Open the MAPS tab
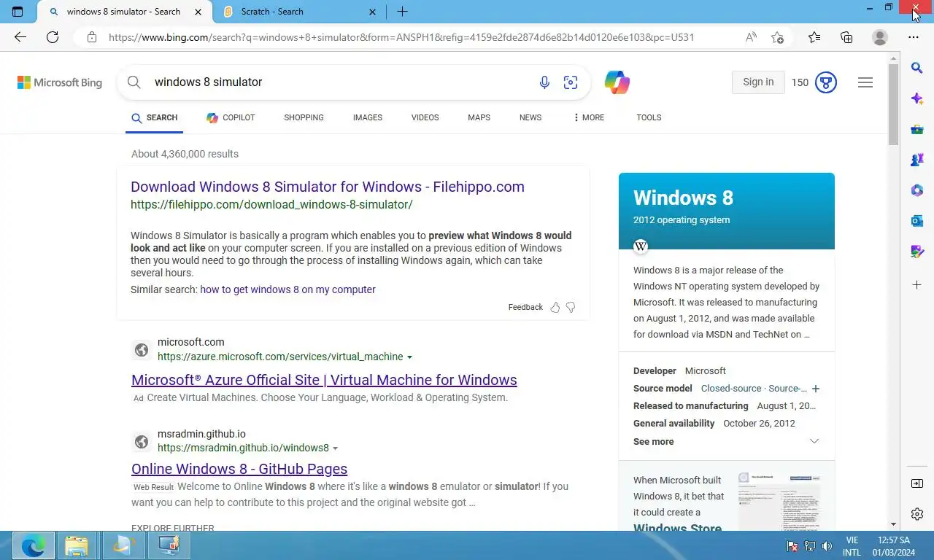Viewport: 934px width, 560px height. coord(479,117)
